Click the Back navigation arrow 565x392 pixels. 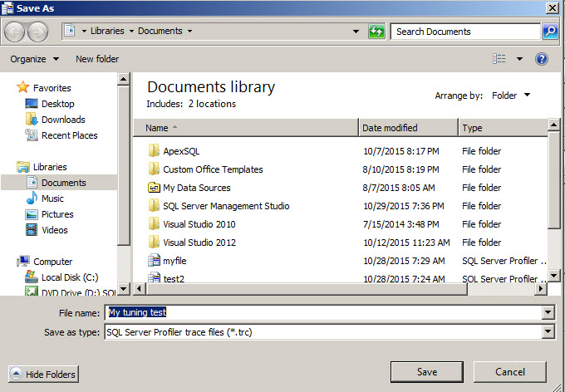coord(15,32)
